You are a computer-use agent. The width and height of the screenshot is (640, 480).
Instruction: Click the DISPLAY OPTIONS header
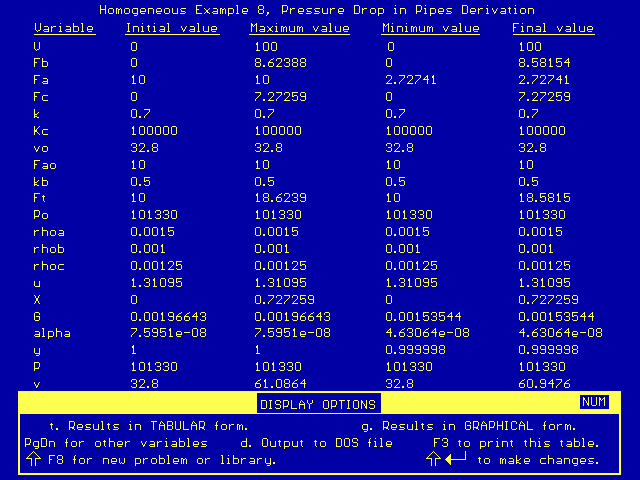[318, 404]
